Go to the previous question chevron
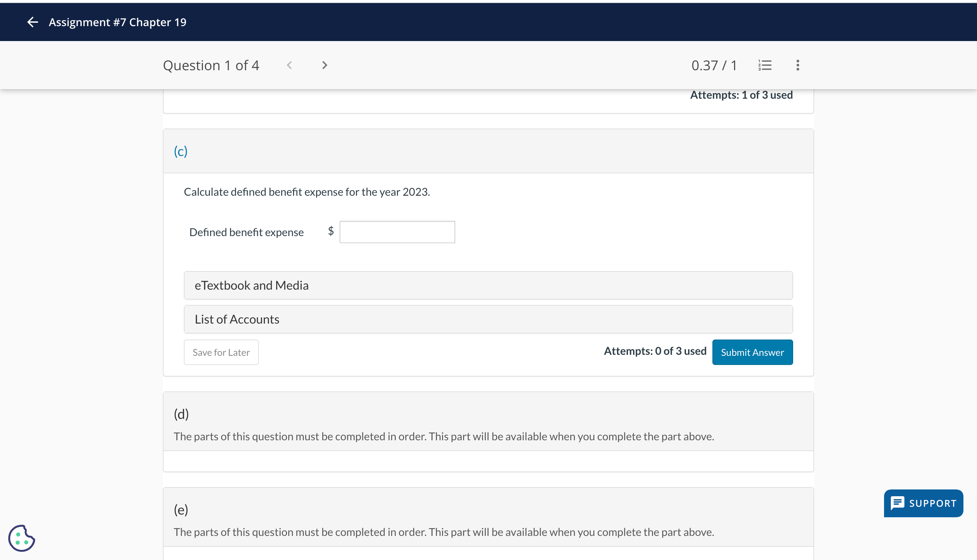The image size is (977, 560). [x=290, y=65]
